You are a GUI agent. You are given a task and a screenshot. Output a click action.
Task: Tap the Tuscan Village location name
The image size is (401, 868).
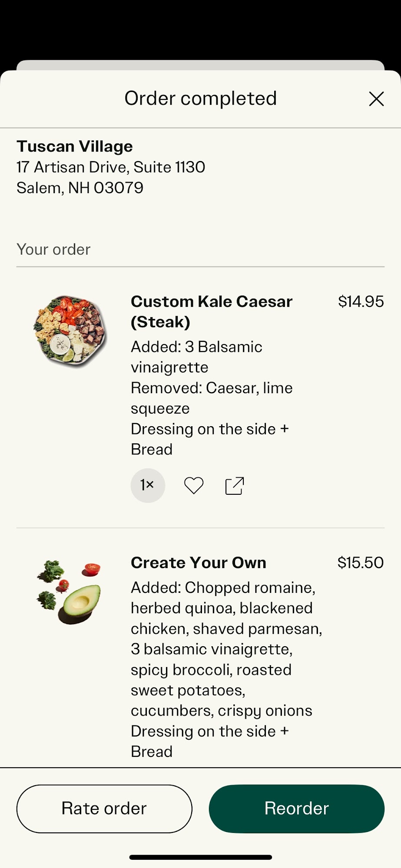click(75, 147)
